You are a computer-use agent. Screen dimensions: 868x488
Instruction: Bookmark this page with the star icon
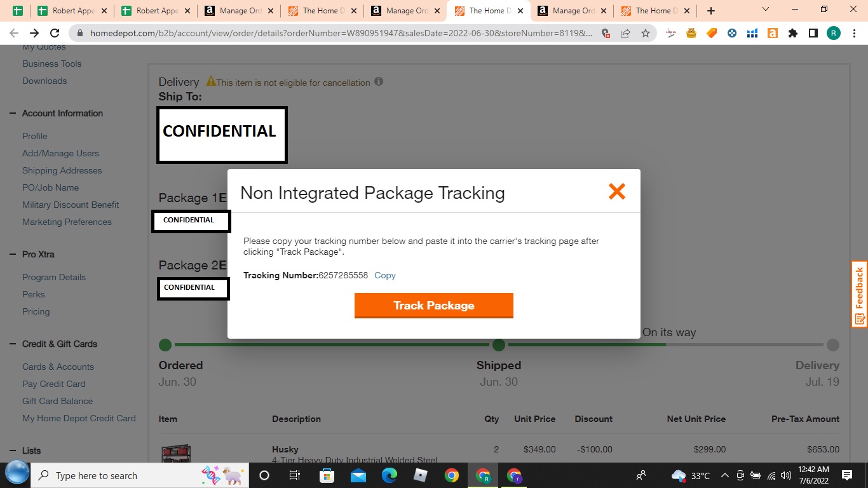[x=646, y=33]
